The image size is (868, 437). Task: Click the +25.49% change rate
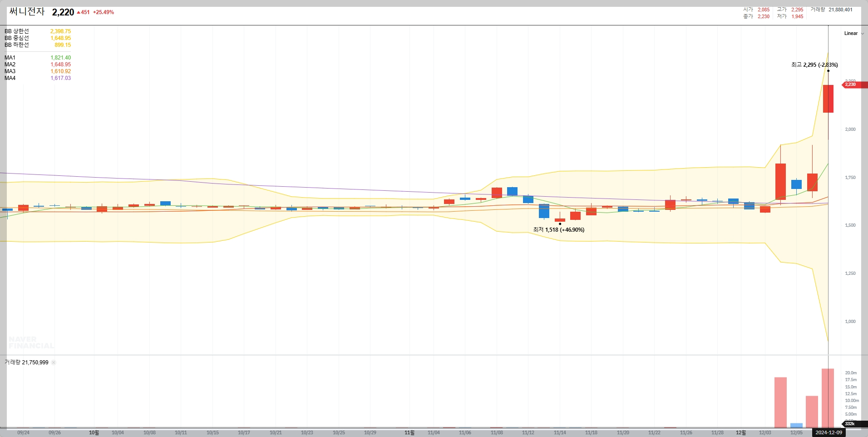104,12
